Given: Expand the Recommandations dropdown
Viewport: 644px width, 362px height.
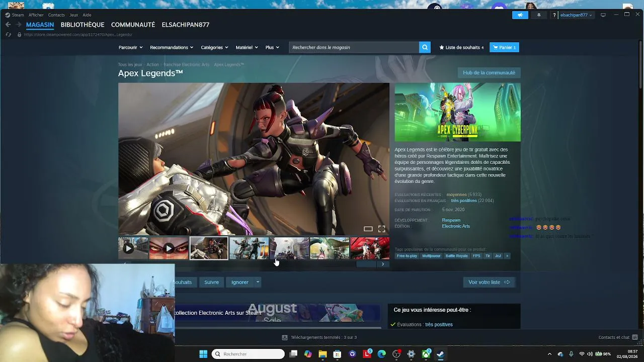Looking at the screenshot, I should (172, 47).
